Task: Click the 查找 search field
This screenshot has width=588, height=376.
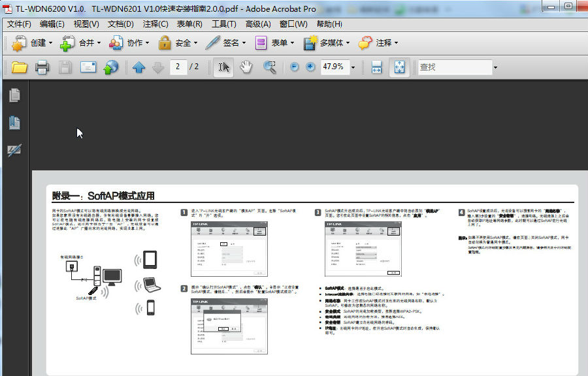Action: (x=455, y=67)
